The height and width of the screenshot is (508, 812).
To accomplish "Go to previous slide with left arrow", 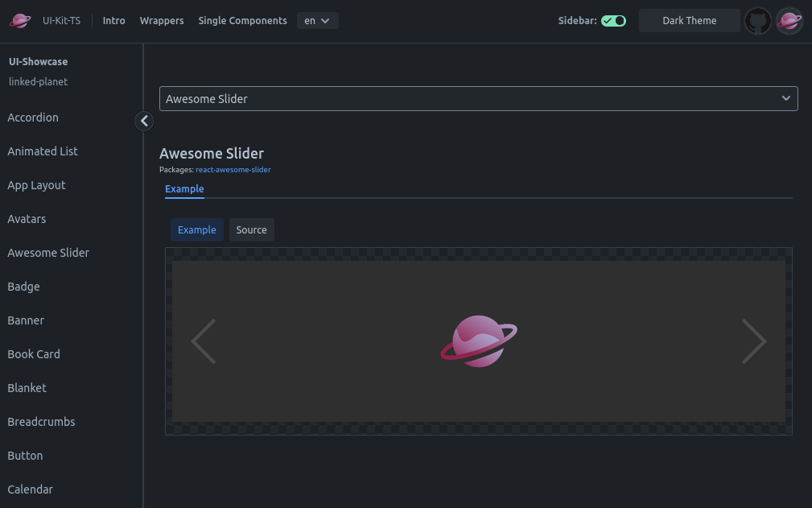I will tap(203, 341).
